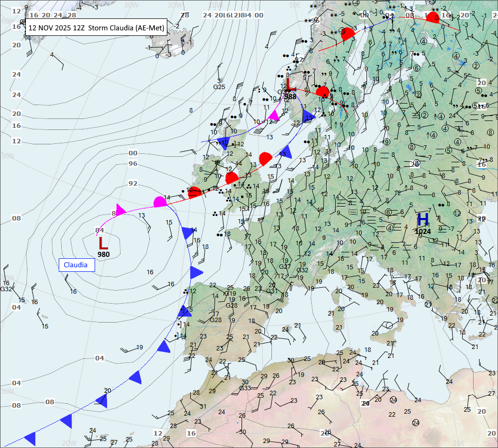Image resolution: width=498 pixels, height=448 pixels.
Task: Click the 1024 pressure value label
Action: (x=423, y=231)
